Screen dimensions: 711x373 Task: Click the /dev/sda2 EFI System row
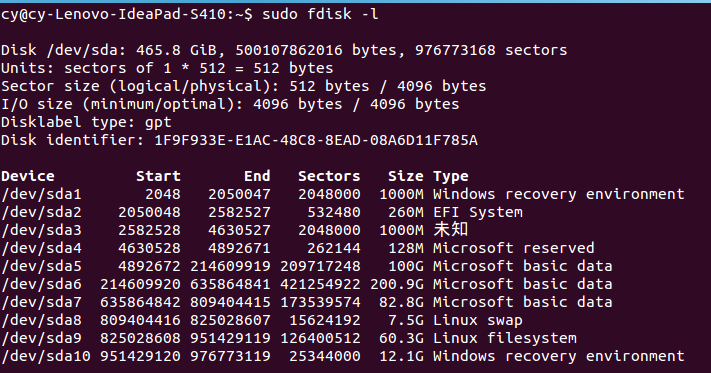tap(262, 212)
